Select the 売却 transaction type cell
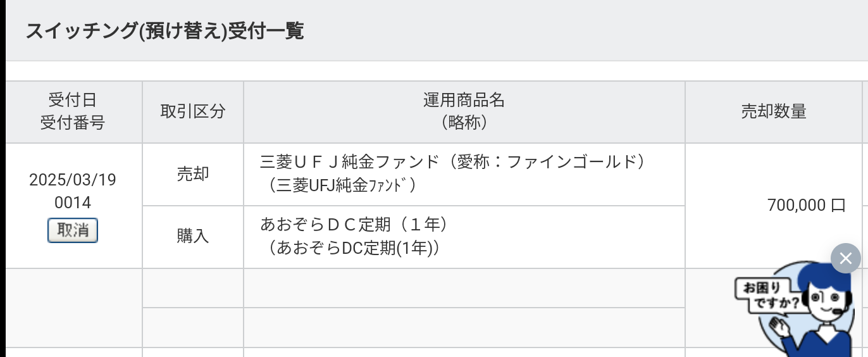 pyautogui.click(x=193, y=174)
